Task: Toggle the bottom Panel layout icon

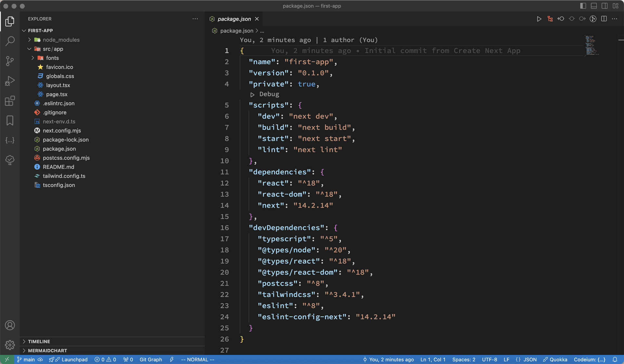Action: point(594,6)
